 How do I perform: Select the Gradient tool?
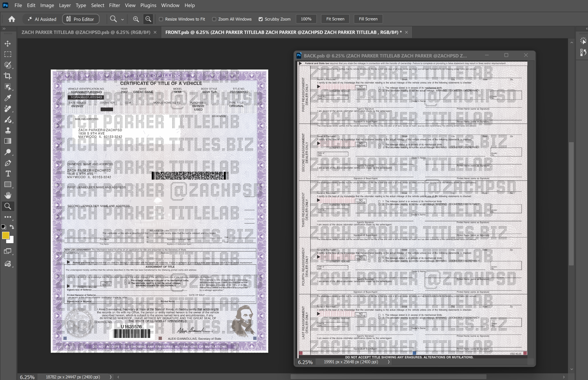click(8, 141)
